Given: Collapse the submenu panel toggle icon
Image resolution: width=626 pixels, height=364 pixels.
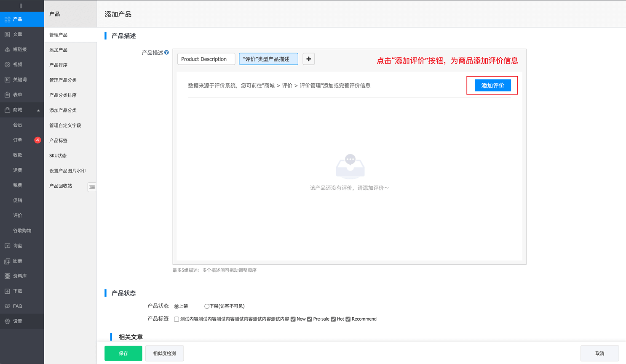Looking at the screenshot, I should pos(92,187).
